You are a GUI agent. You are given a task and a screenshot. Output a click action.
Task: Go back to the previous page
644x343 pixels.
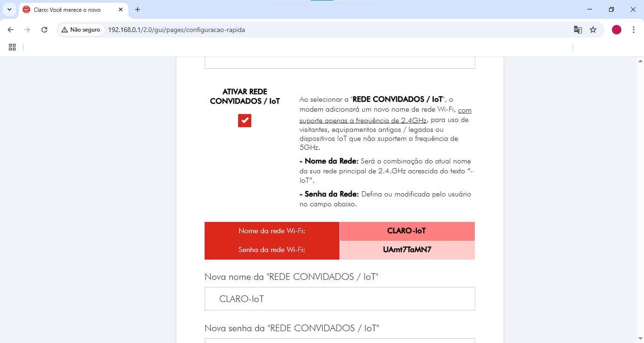[x=10, y=30]
